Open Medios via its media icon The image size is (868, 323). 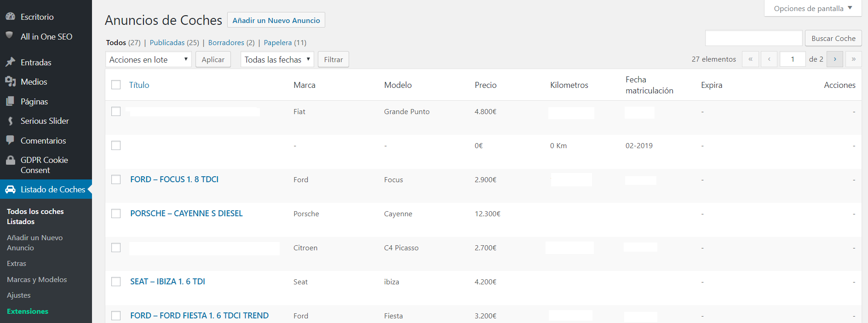10,81
